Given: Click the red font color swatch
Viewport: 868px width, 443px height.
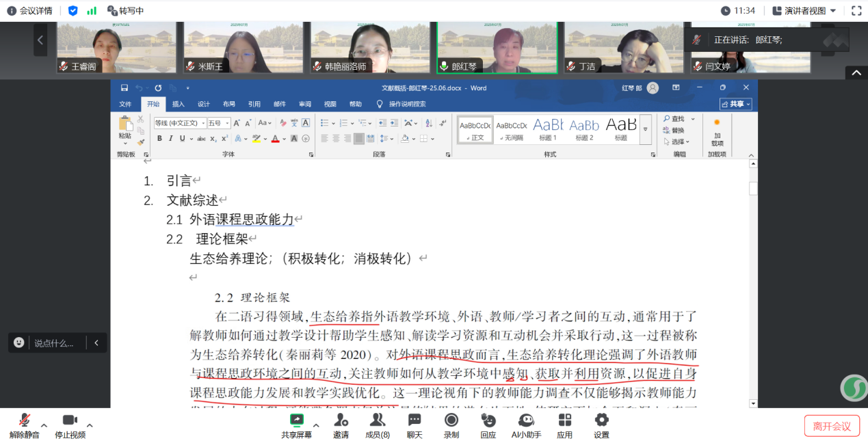Looking at the screenshot, I should click(x=275, y=139).
